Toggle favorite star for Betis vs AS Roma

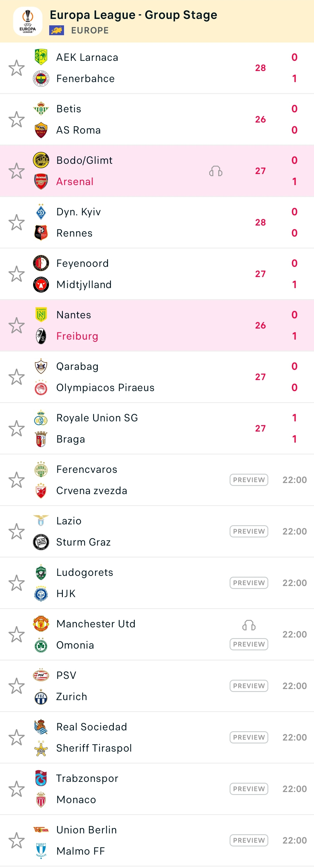pos(17,120)
